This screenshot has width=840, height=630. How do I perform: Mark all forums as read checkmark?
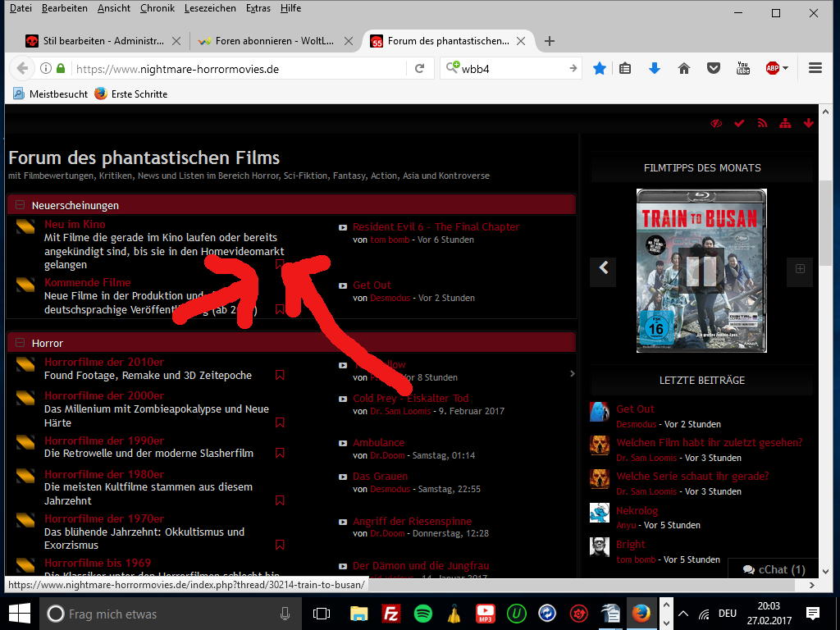click(739, 124)
